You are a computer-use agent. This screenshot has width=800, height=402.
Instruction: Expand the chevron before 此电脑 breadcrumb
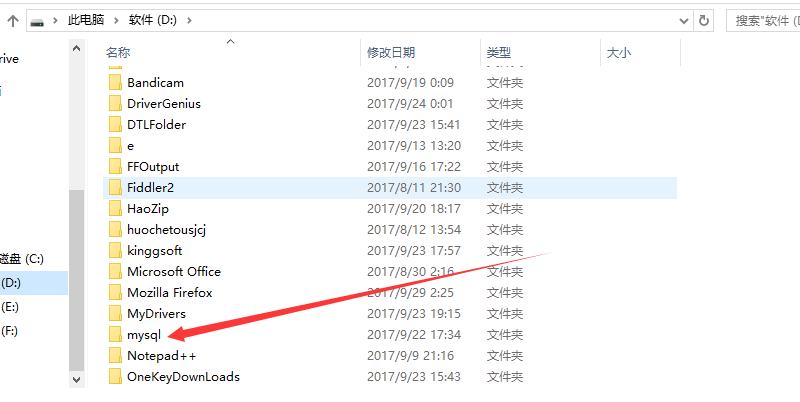[x=55, y=20]
